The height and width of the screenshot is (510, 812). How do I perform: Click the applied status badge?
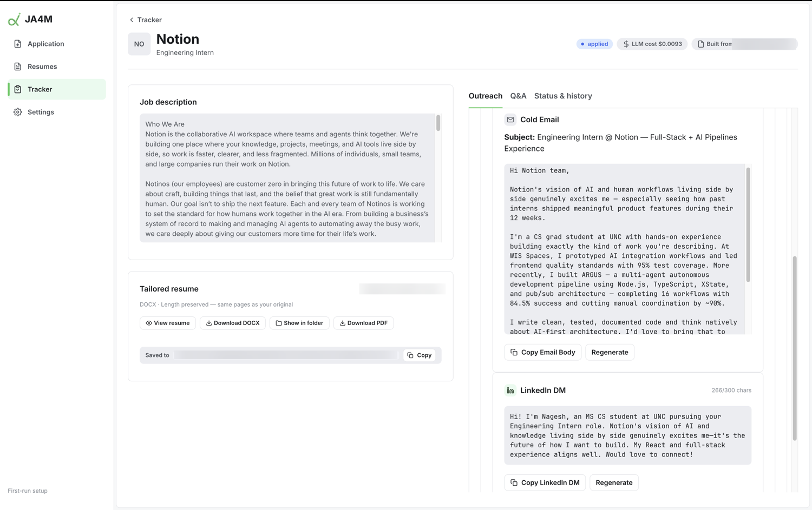coord(594,44)
